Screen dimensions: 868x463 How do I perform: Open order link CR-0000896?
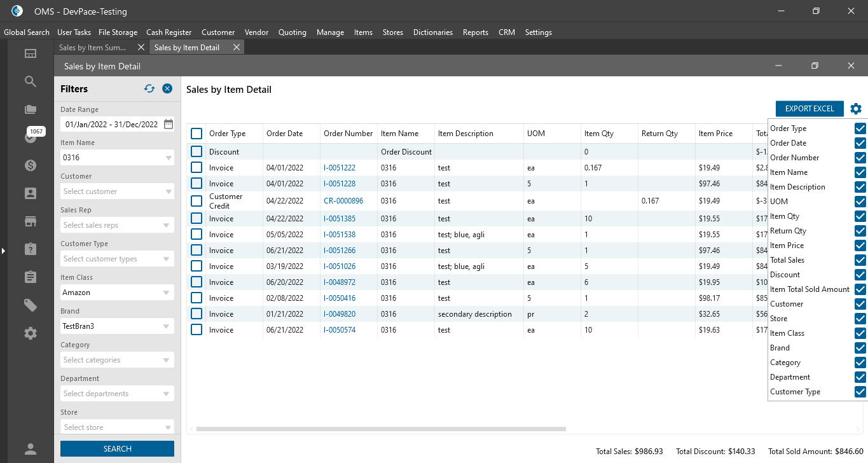tap(343, 201)
